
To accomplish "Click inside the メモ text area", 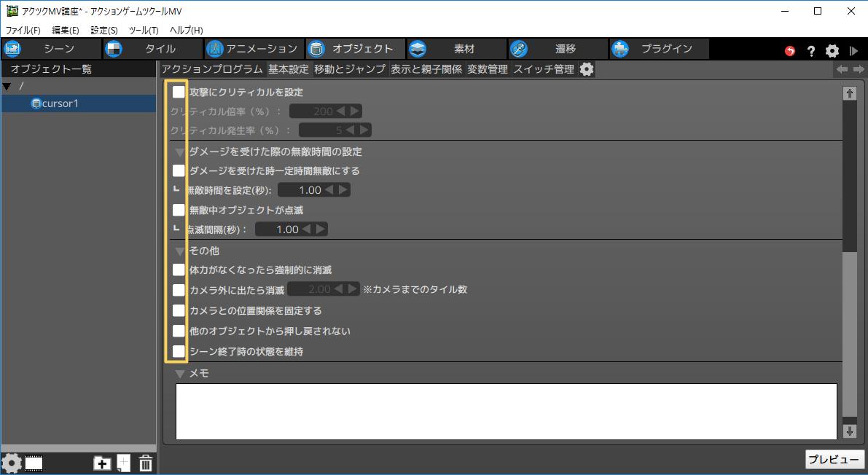I will tap(506, 410).
